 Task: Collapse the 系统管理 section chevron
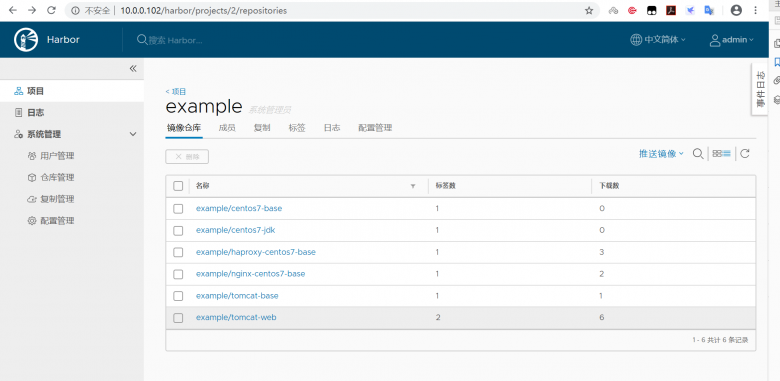click(133, 134)
